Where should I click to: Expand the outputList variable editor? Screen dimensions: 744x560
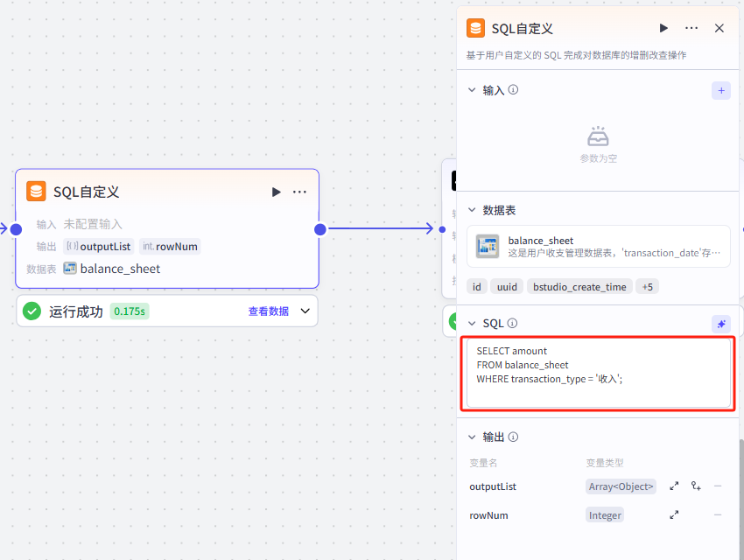point(674,486)
